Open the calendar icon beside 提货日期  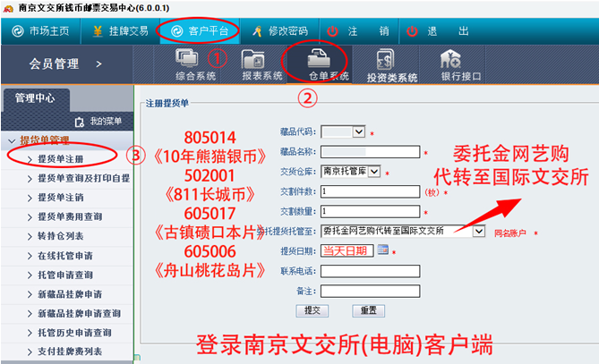[383, 250]
